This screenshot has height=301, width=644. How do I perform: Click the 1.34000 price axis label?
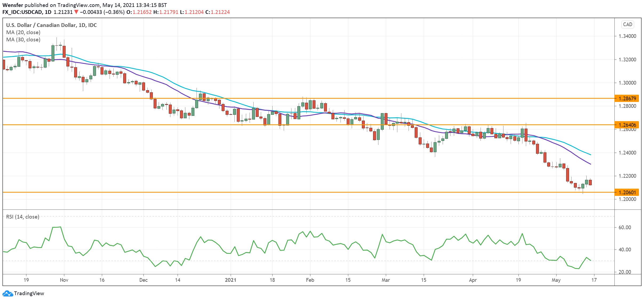[627, 36]
